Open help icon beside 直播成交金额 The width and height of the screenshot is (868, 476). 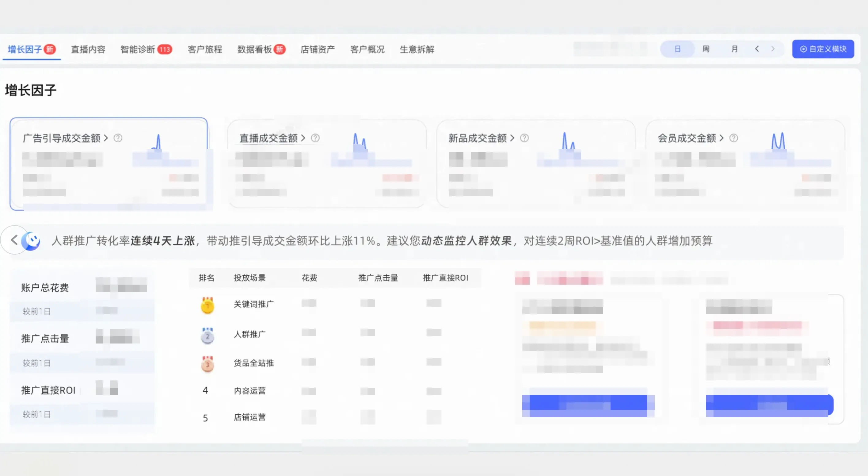point(315,138)
